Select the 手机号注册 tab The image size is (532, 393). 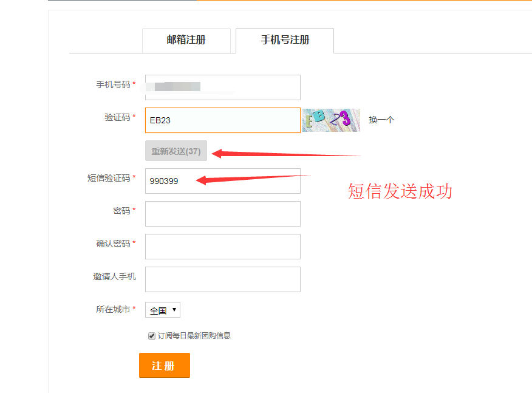pos(285,40)
